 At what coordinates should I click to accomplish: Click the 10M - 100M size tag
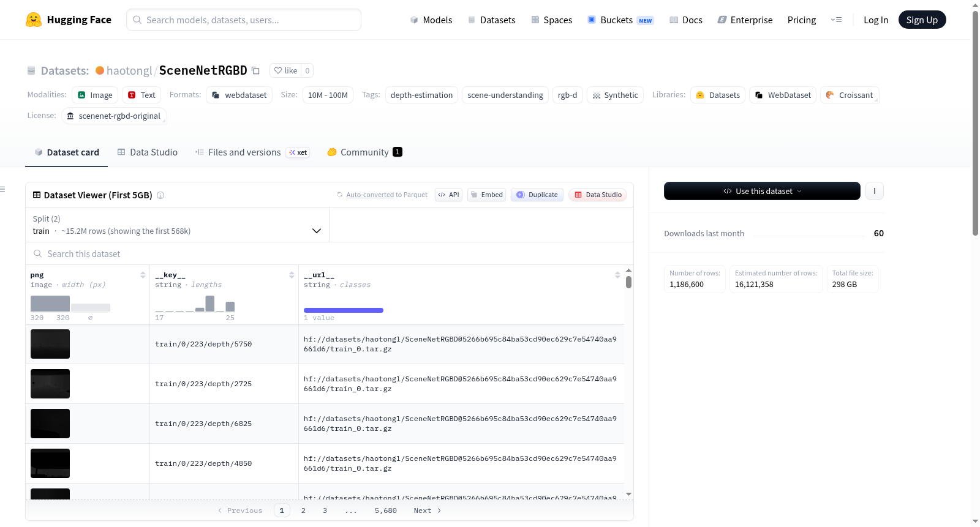click(328, 95)
